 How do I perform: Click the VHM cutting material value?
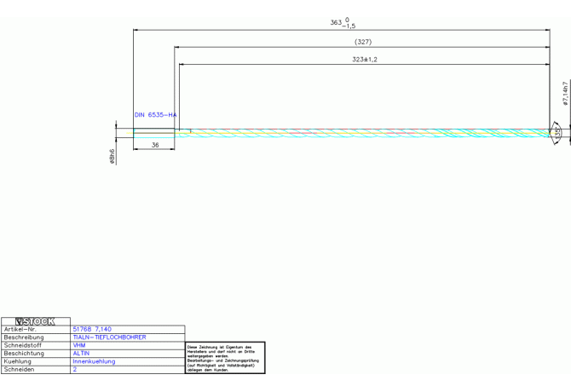[x=79, y=345]
